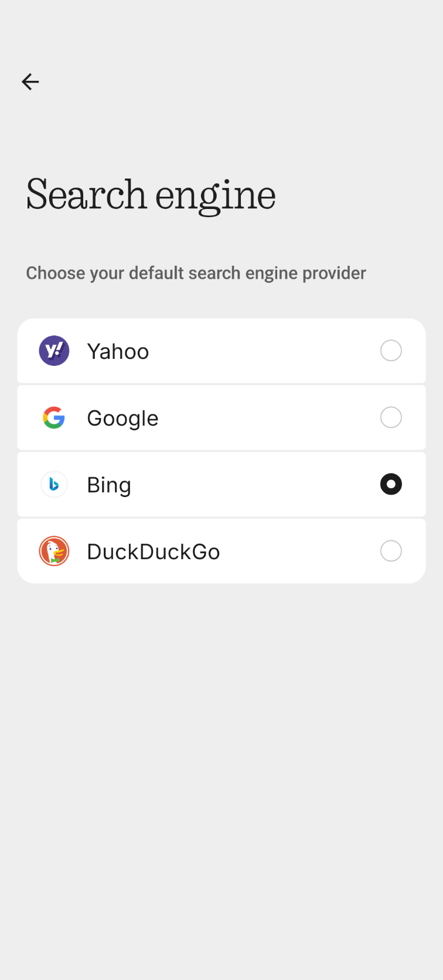Image resolution: width=443 pixels, height=980 pixels.
Task: Click the DuckDuckGo duck logo
Action: [54, 551]
